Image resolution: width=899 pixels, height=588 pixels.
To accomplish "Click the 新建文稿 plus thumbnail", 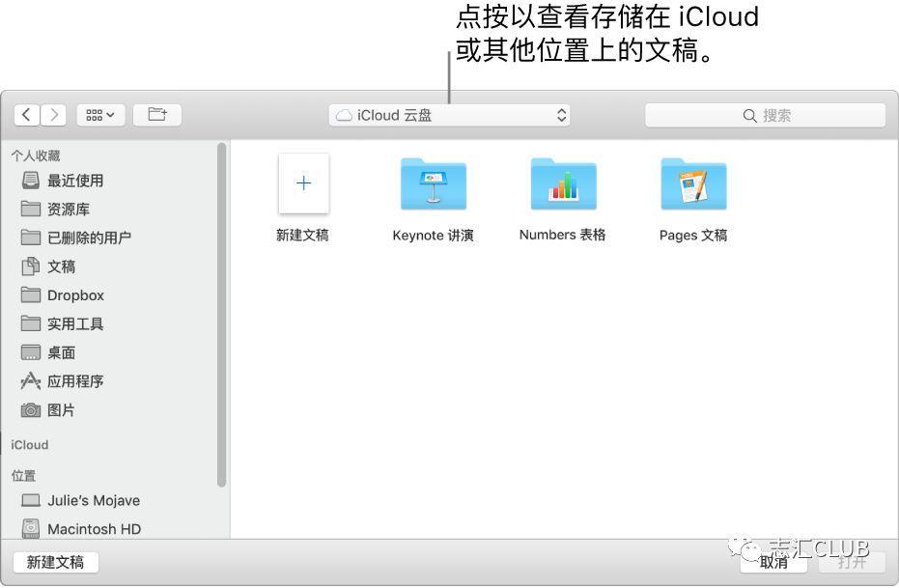I will [303, 183].
